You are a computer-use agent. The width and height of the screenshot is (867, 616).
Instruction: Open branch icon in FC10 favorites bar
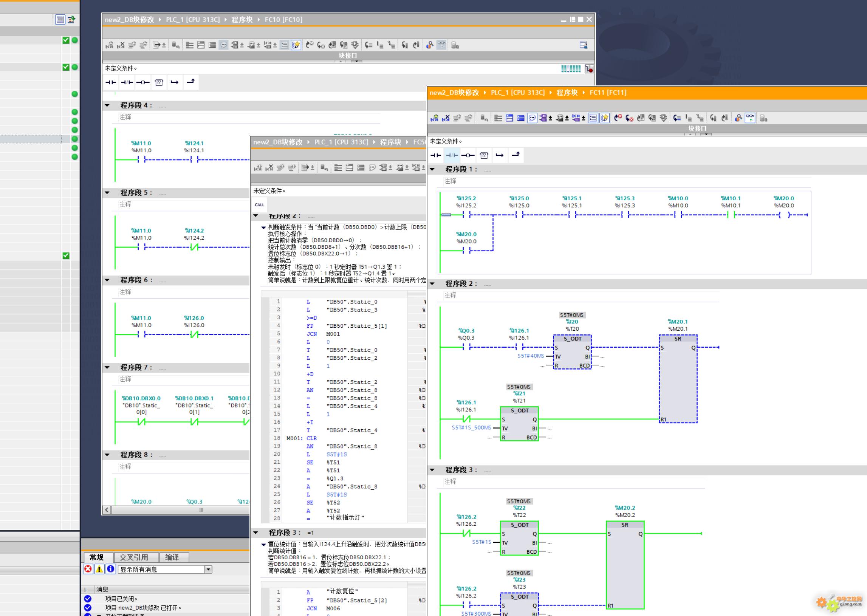point(175,82)
